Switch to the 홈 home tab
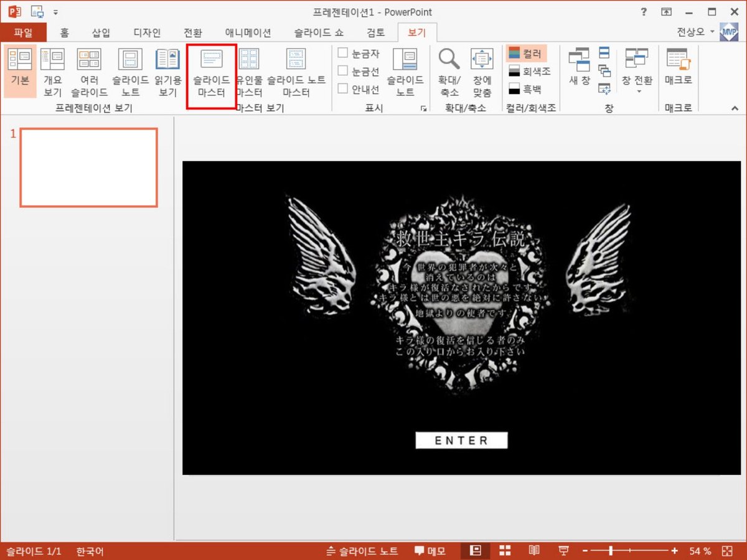The image size is (747, 560). coord(63,32)
